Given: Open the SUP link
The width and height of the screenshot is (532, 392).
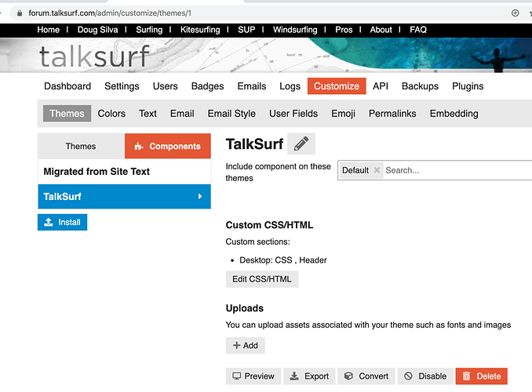Looking at the screenshot, I should tap(246, 30).
